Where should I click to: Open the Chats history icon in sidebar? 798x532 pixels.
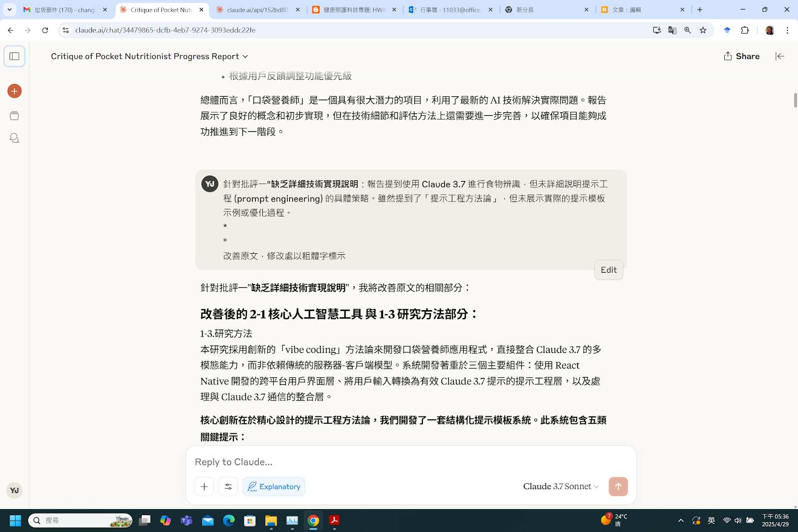click(14, 138)
